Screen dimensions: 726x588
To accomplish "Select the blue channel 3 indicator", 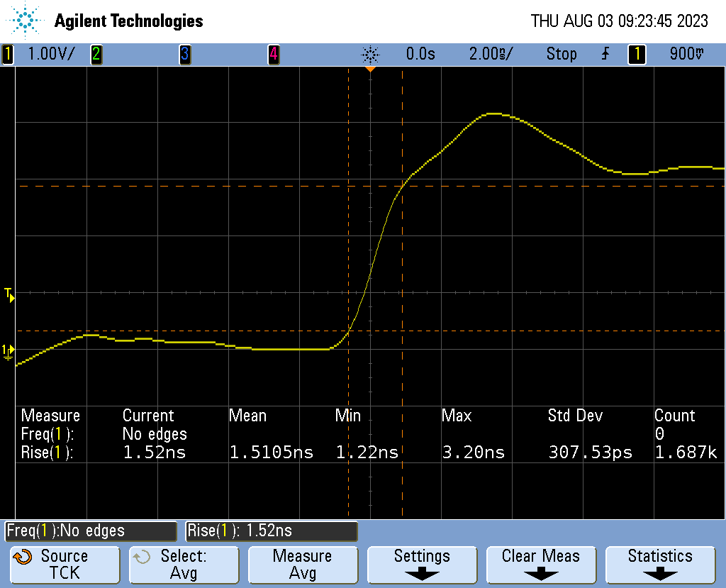I will click(x=184, y=54).
